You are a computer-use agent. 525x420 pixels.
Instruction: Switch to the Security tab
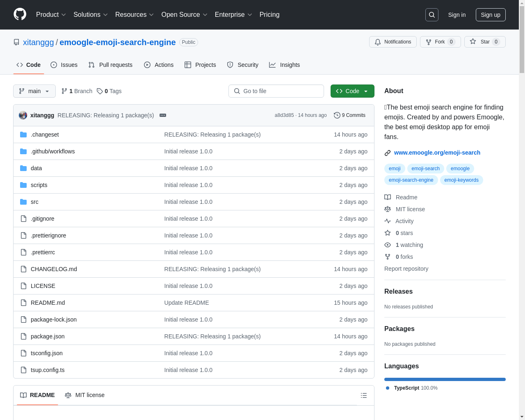[x=243, y=65]
